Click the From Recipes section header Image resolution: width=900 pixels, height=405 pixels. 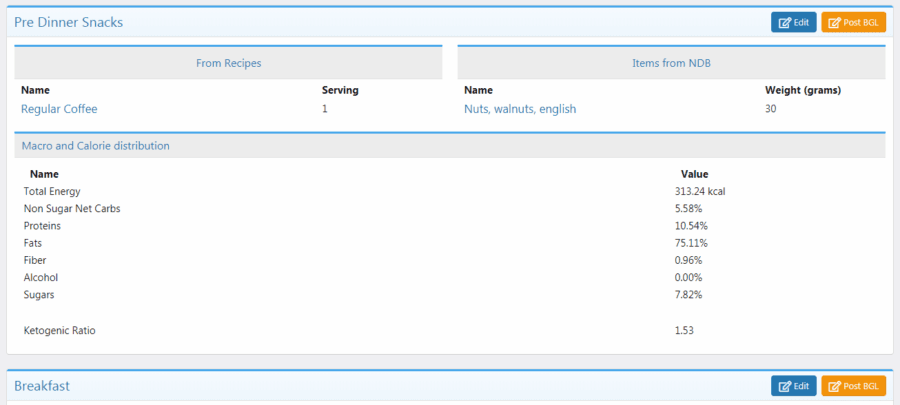(x=228, y=63)
